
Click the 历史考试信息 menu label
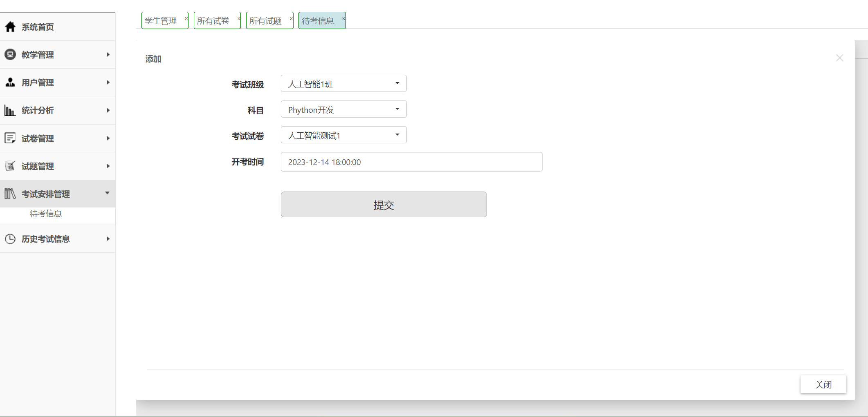pos(46,239)
